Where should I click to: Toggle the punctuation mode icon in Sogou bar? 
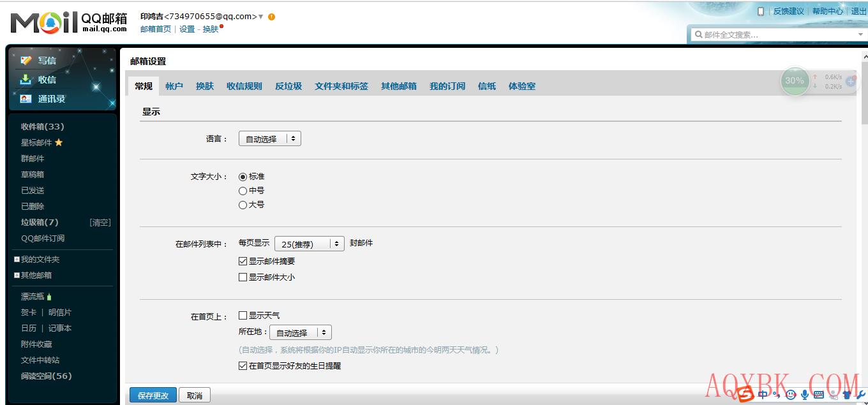pos(777,395)
